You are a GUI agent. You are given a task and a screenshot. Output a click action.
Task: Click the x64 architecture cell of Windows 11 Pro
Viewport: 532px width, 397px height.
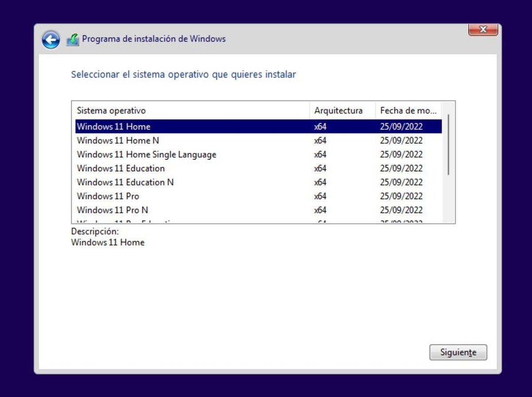pyautogui.click(x=321, y=196)
